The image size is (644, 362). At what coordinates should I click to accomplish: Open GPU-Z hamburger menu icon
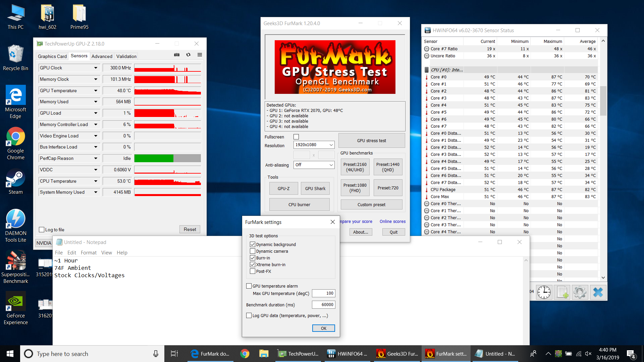click(x=200, y=55)
